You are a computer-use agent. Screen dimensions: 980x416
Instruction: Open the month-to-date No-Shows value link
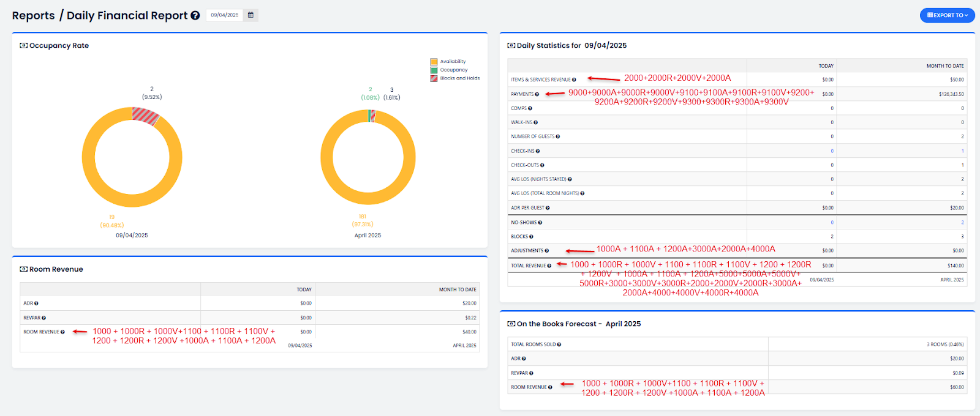coord(962,223)
